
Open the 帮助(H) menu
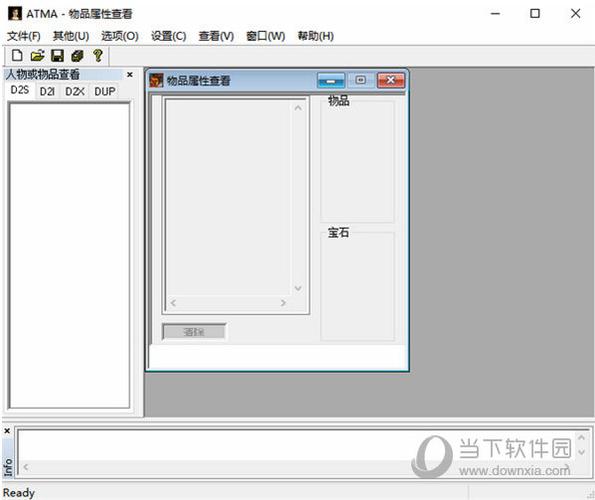[316, 36]
